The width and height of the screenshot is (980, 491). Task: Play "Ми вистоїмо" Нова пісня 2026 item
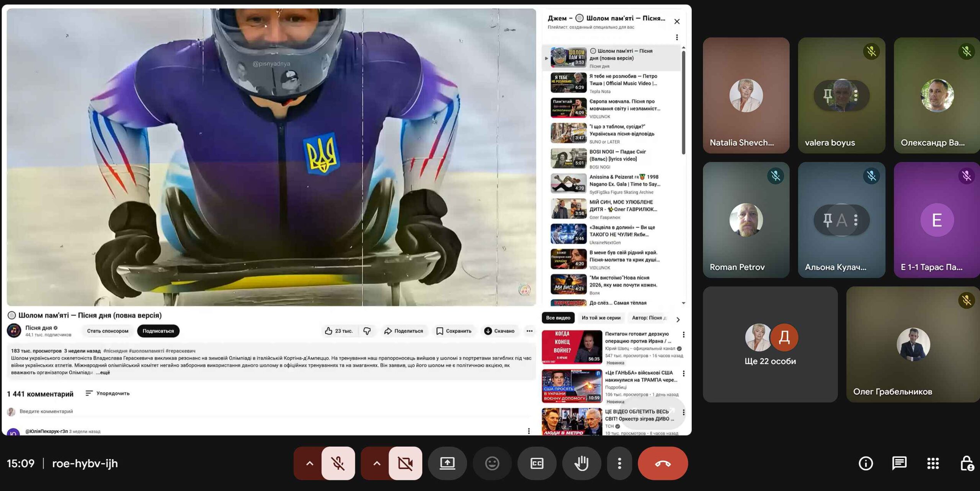click(x=611, y=285)
